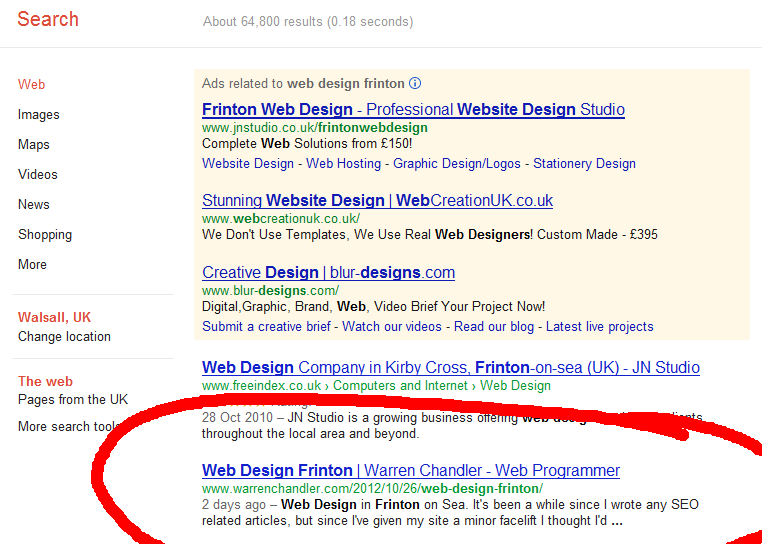The image size is (762, 544).
Task: Click Walsall, UK location label
Action: (x=54, y=317)
